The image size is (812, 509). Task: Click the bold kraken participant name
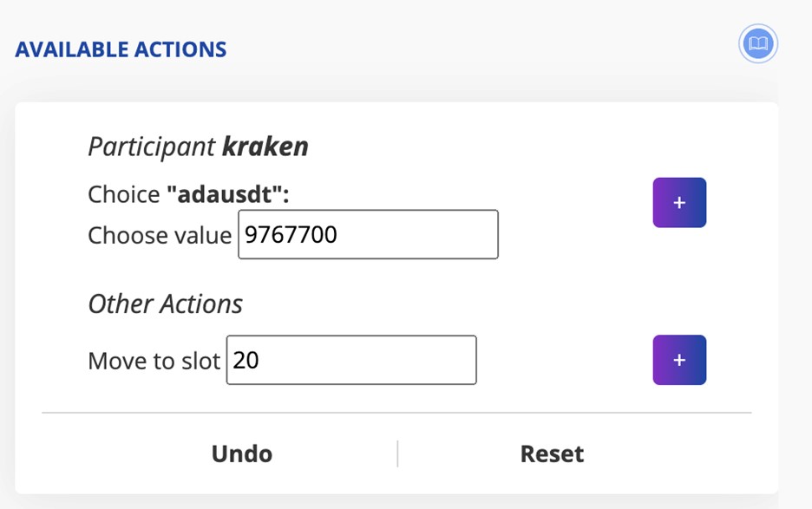[265, 147]
